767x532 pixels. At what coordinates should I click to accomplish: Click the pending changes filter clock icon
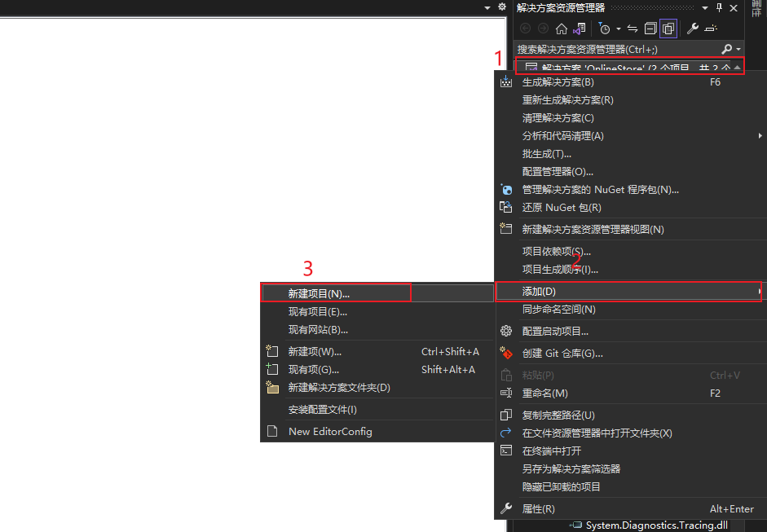604,29
